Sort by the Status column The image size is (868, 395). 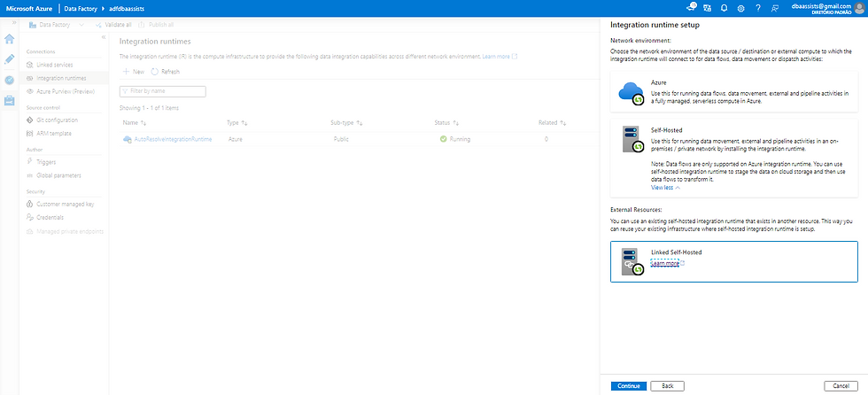[446, 123]
